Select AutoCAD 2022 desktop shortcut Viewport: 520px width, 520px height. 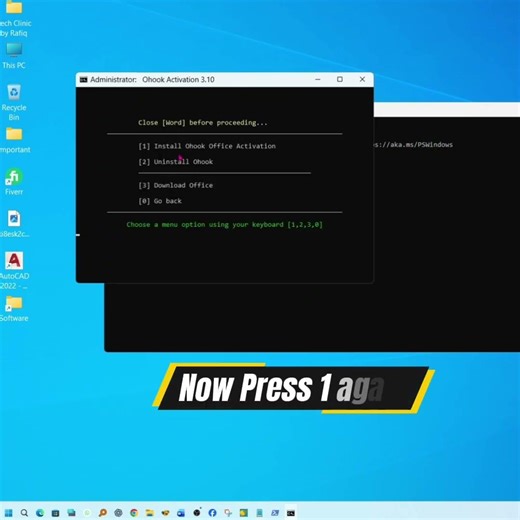[x=14, y=271]
